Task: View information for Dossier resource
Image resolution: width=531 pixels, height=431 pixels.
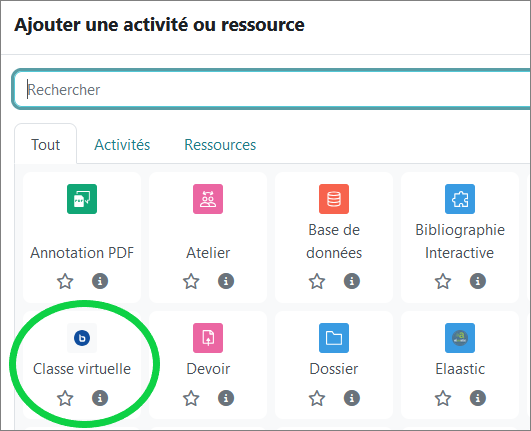Action: [352, 398]
